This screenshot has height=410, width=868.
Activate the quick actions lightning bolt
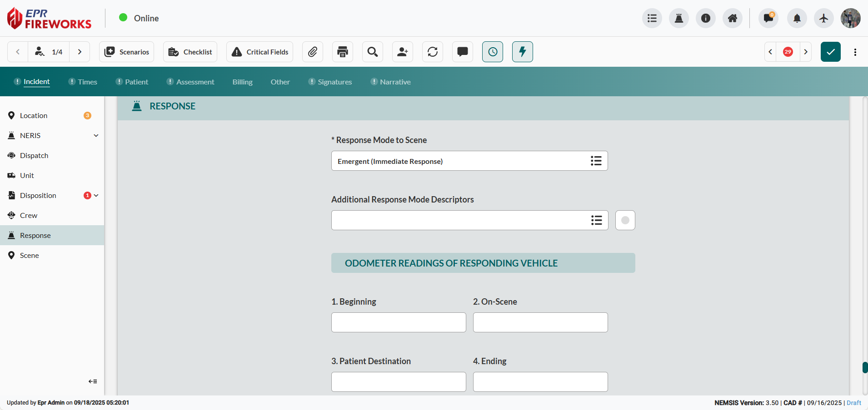click(x=523, y=52)
